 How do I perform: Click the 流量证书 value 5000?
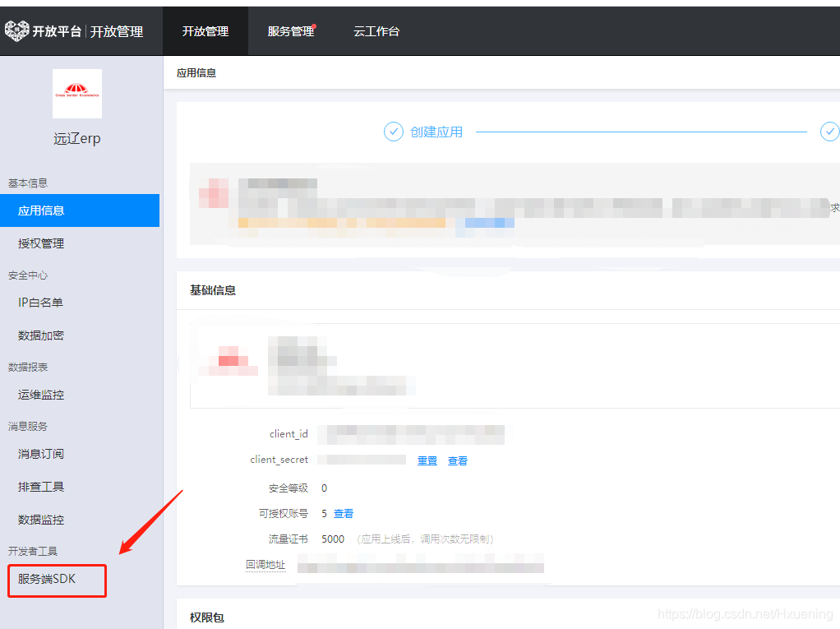(333, 539)
